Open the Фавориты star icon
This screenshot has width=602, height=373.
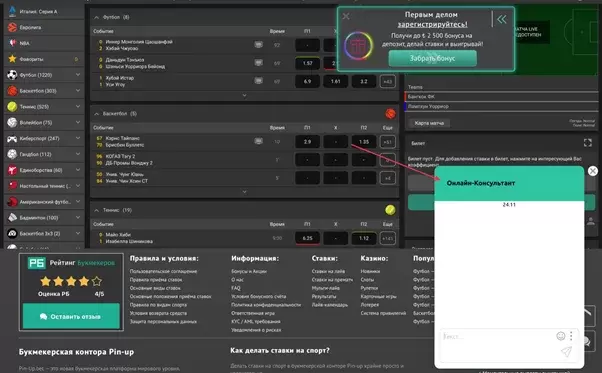click(12, 59)
